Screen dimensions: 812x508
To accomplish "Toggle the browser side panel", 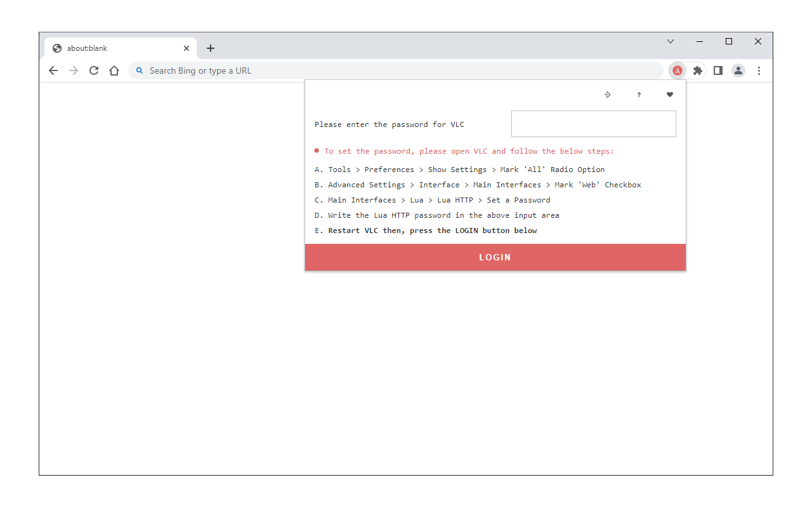I will coord(718,70).
